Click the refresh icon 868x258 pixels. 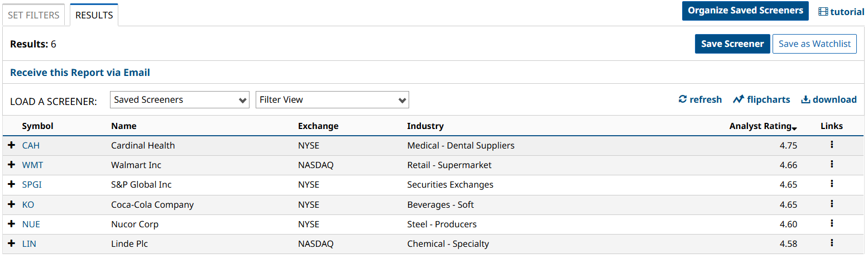click(683, 99)
